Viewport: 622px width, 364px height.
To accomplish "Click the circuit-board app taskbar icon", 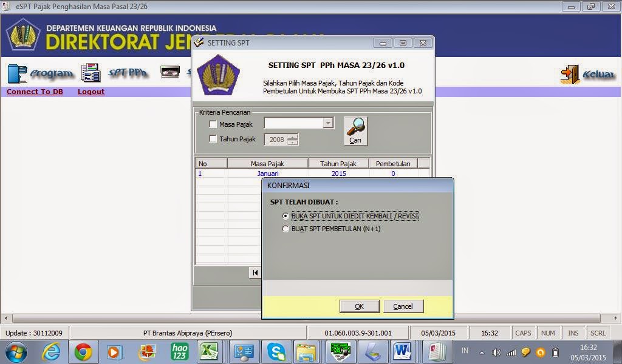I will pos(340,352).
